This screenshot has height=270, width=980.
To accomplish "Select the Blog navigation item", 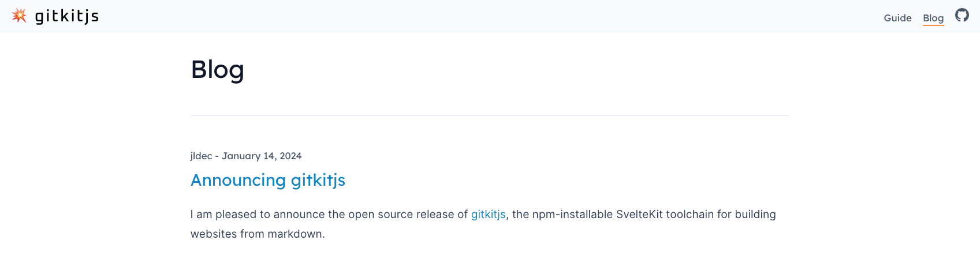I will pyautogui.click(x=933, y=18).
